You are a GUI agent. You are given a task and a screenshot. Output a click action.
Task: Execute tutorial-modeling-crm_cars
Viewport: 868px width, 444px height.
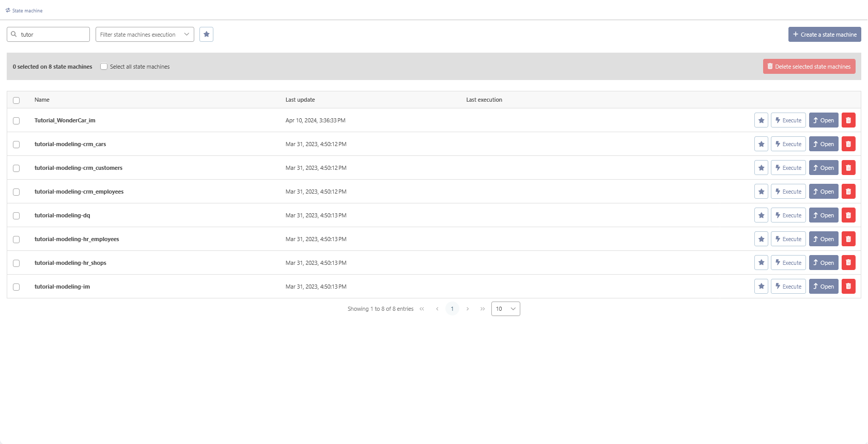click(x=788, y=144)
